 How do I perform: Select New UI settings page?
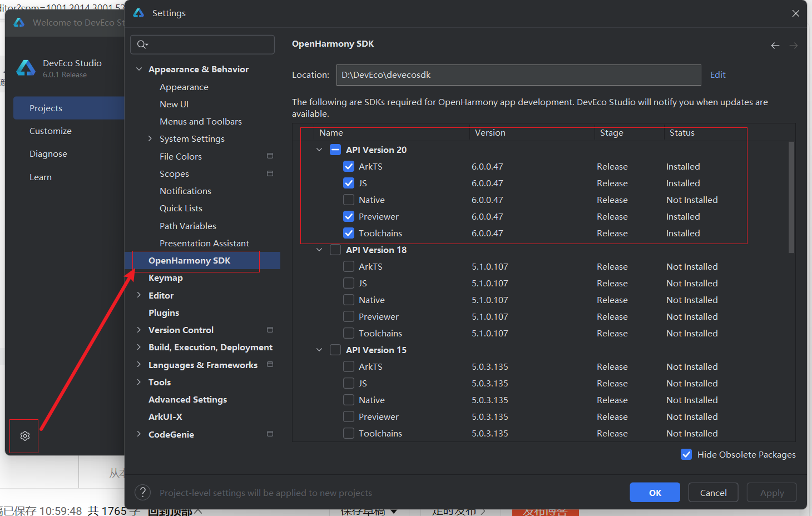pos(174,104)
